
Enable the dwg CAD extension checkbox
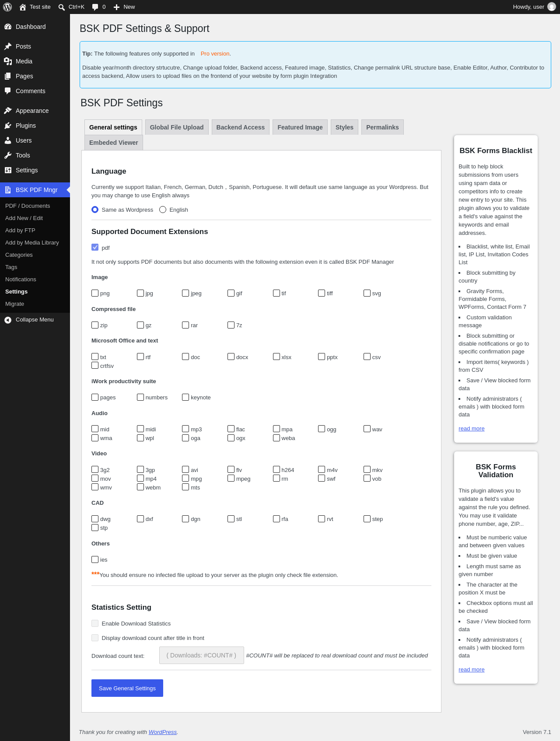(95, 519)
